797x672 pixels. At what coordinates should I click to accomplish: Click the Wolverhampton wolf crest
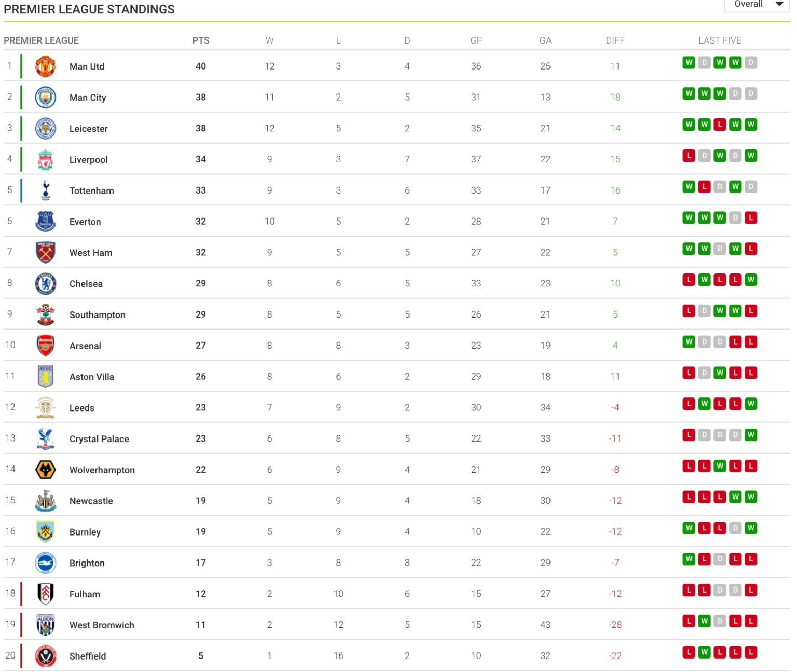[45, 470]
